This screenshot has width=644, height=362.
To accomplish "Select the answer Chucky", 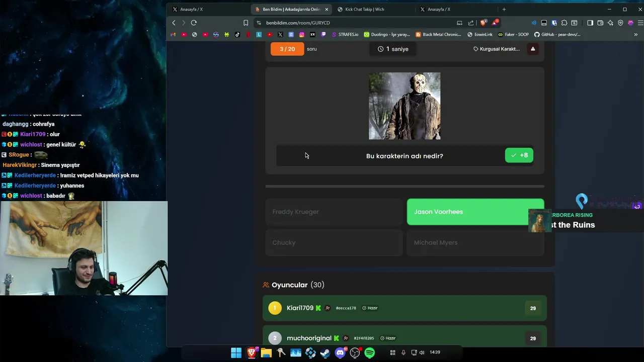I will coord(334,242).
